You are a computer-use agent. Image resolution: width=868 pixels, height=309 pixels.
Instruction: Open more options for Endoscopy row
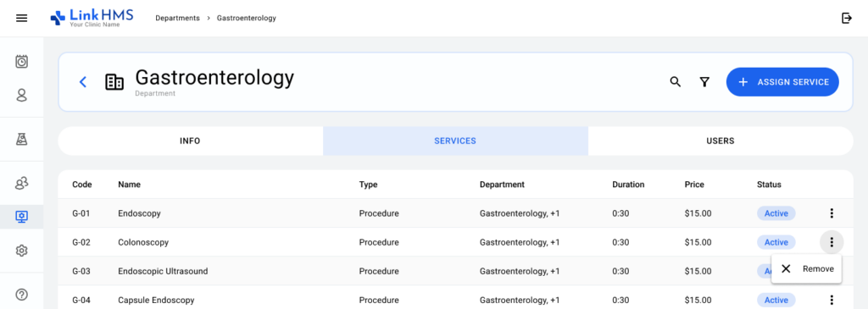(832, 212)
